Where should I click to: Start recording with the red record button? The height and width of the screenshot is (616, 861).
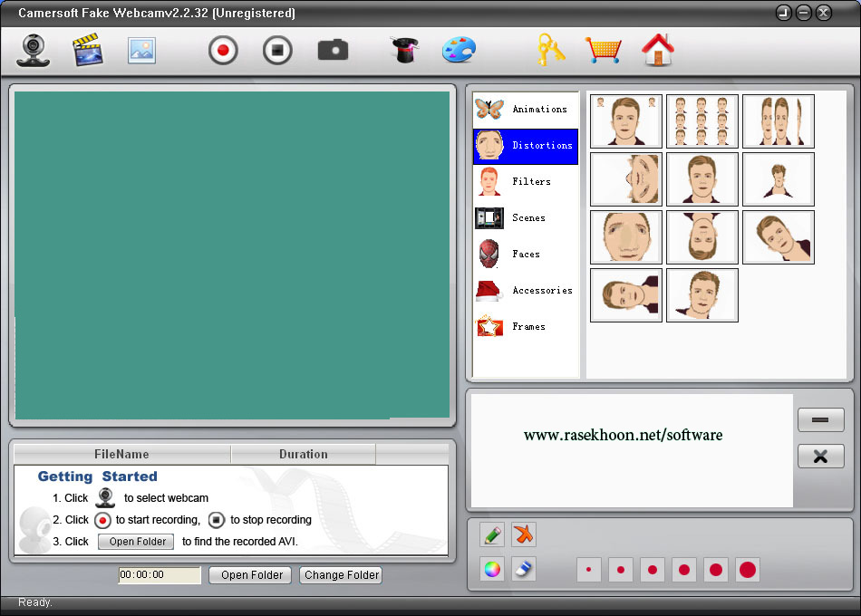223,50
